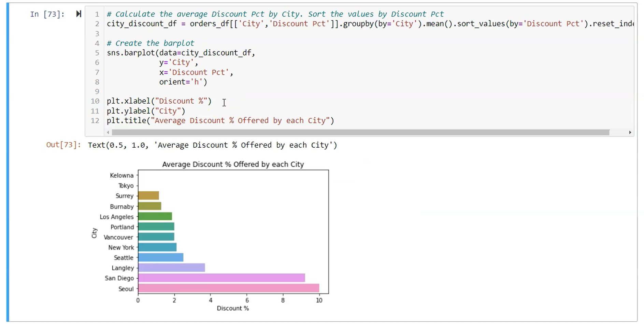Click the right arrow of the code scrollbar
644x324 pixels.
click(x=630, y=132)
